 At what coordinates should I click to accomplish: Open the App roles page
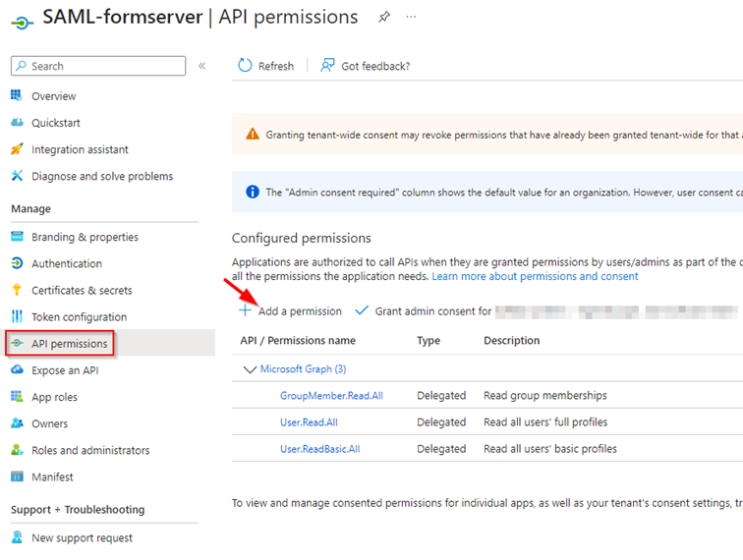coord(54,397)
